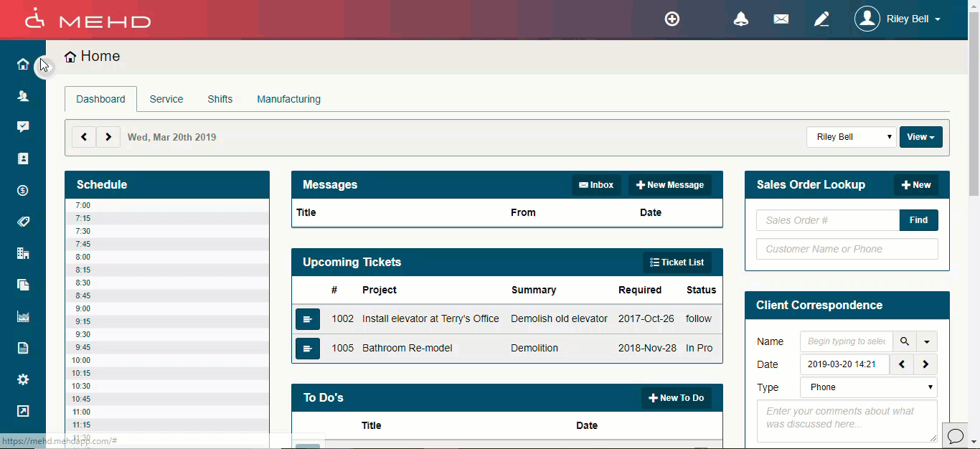Viewport: 980px width, 449px height.
Task: Click the search magnifier beside the Name field
Action: [x=905, y=341]
